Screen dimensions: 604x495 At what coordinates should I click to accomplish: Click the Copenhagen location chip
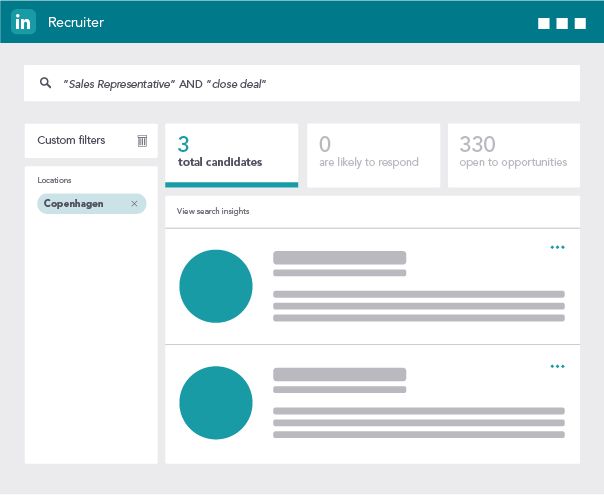92,203
